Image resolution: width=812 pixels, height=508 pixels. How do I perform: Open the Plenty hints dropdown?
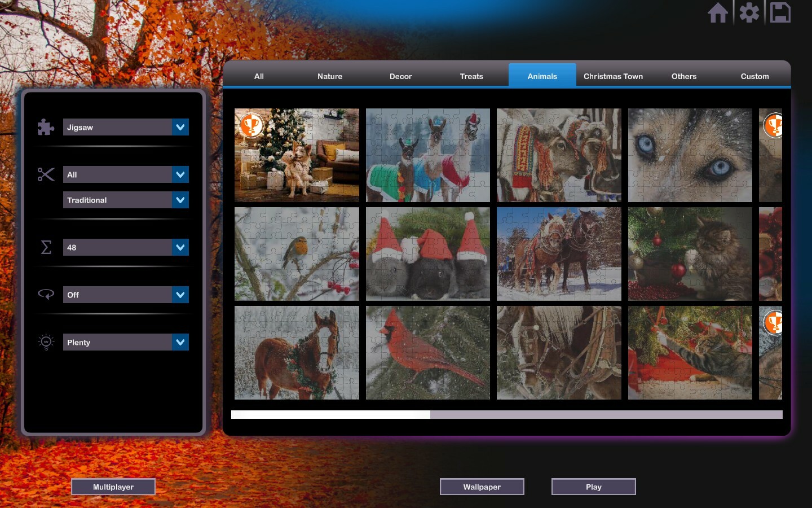(x=126, y=342)
